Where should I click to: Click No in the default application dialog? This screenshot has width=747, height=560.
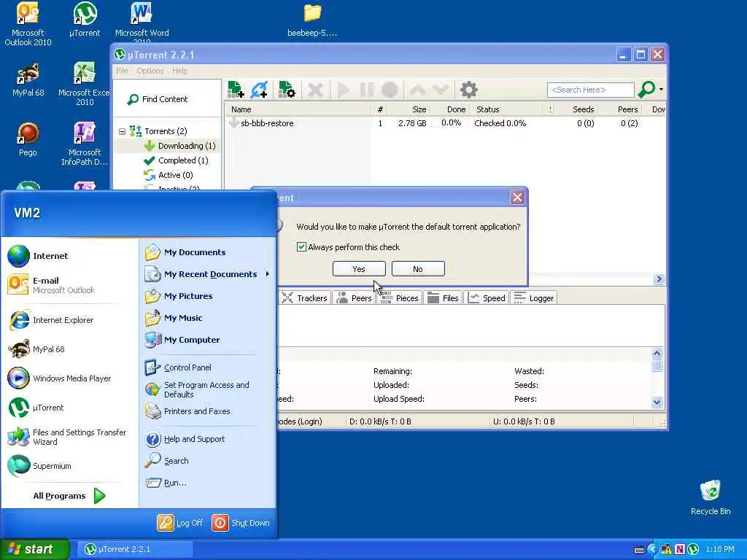[x=418, y=268]
